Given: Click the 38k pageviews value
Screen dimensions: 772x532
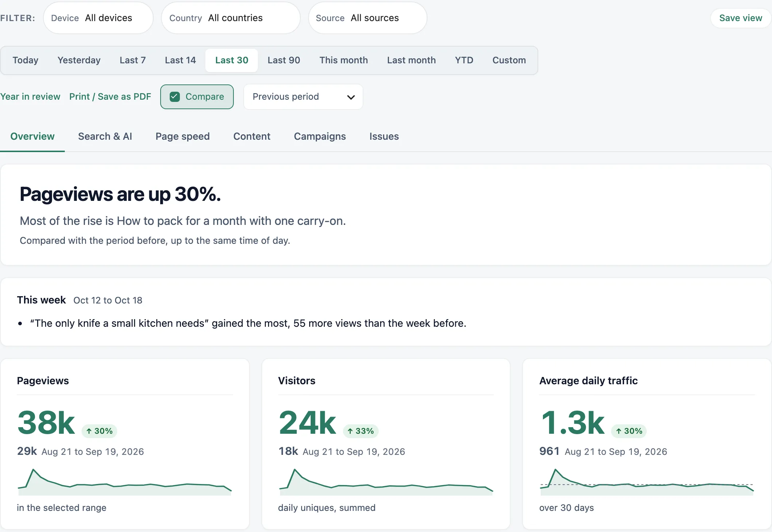Looking at the screenshot, I should tap(46, 422).
